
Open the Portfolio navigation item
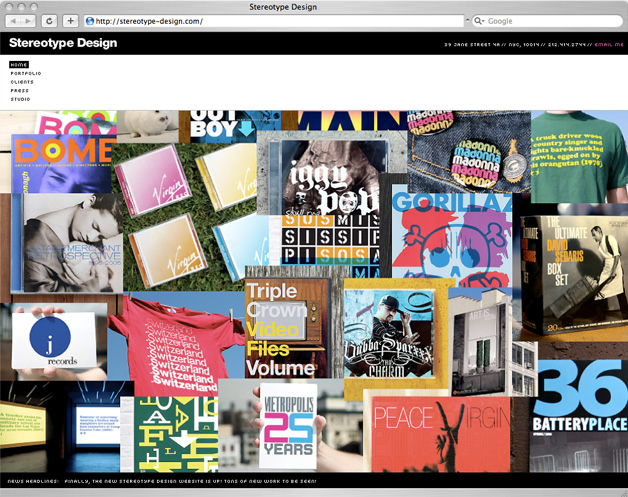pos(26,74)
